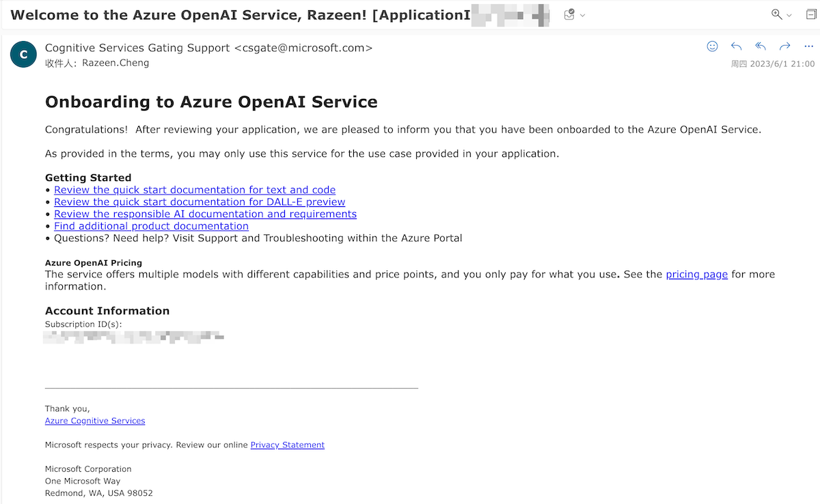Reply to the sender with the single-arrow icon

click(x=736, y=46)
